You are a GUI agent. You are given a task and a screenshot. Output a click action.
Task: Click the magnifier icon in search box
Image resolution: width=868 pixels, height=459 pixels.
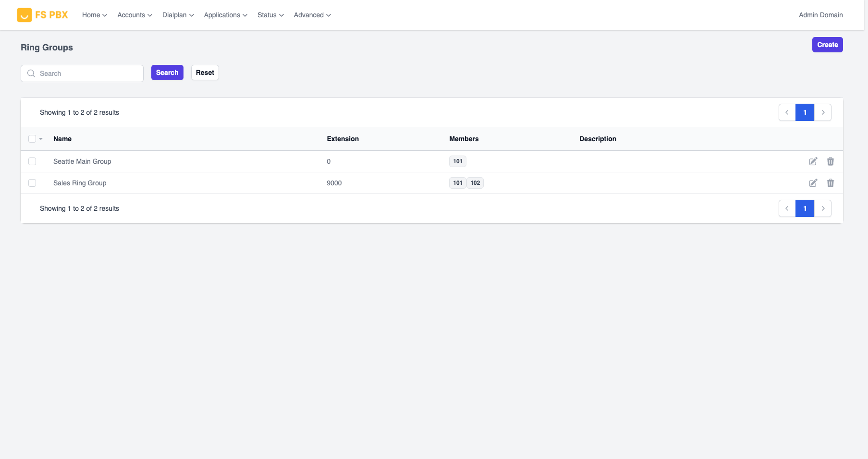click(31, 73)
